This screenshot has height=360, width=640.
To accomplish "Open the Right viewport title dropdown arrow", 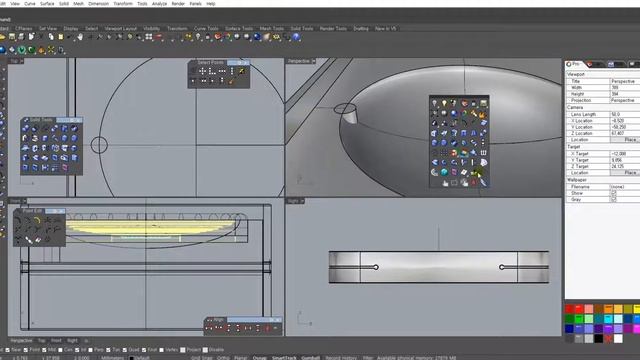I will point(302,201).
